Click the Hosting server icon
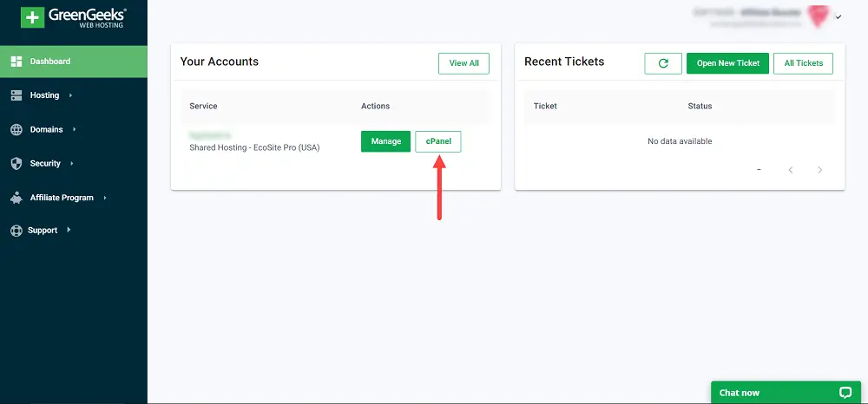The image size is (868, 404). point(16,95)
